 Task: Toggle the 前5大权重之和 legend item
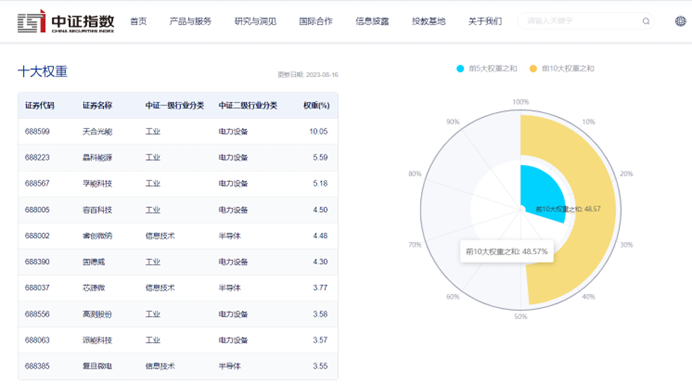[x=486, y=68]
